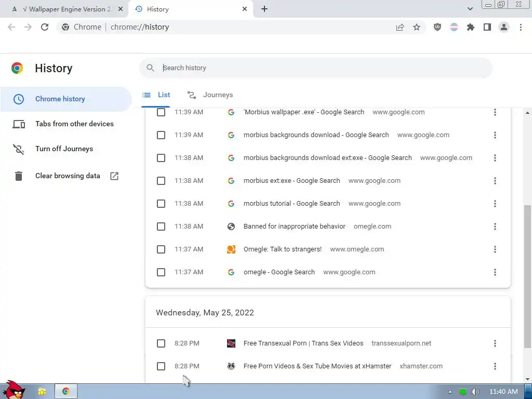
Task: Focus the Search history field
Action: point(315,68)
